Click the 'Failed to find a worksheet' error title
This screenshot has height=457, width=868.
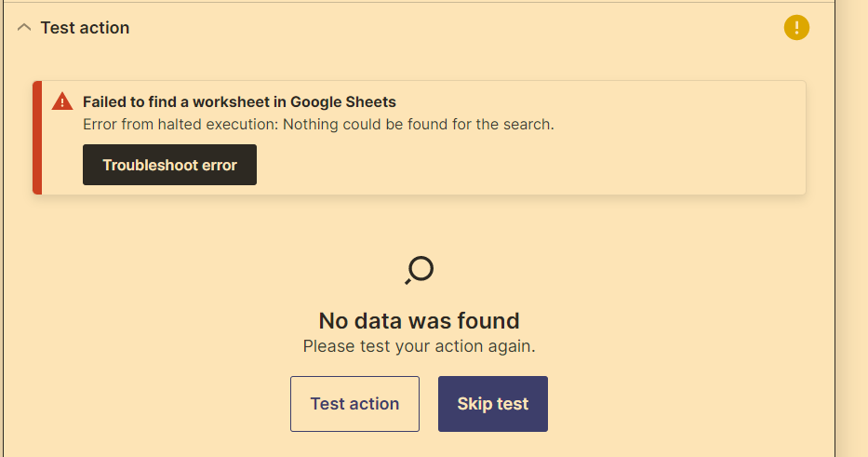pyautogui.click(x=239, y=102)
